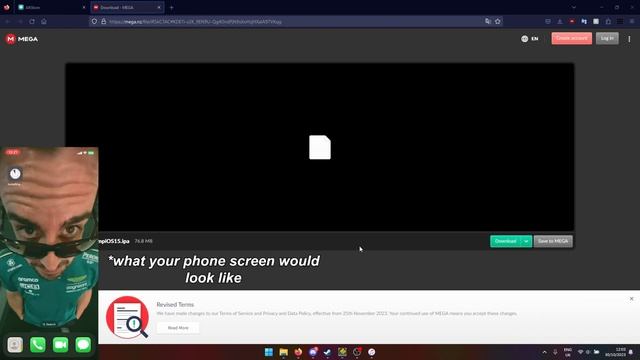Open MEGA's three-dot options menu
Screen dimensions: 640x360
click(629, 39)
